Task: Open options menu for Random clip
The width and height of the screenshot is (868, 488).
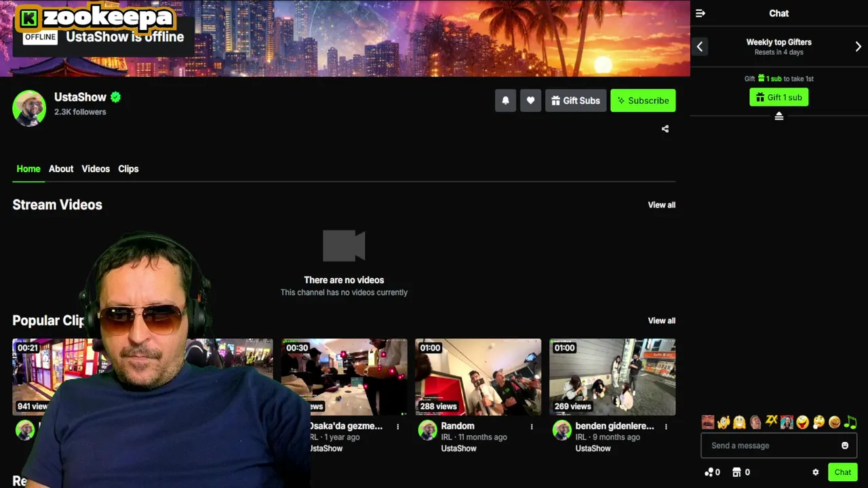Action: (532, 427)
